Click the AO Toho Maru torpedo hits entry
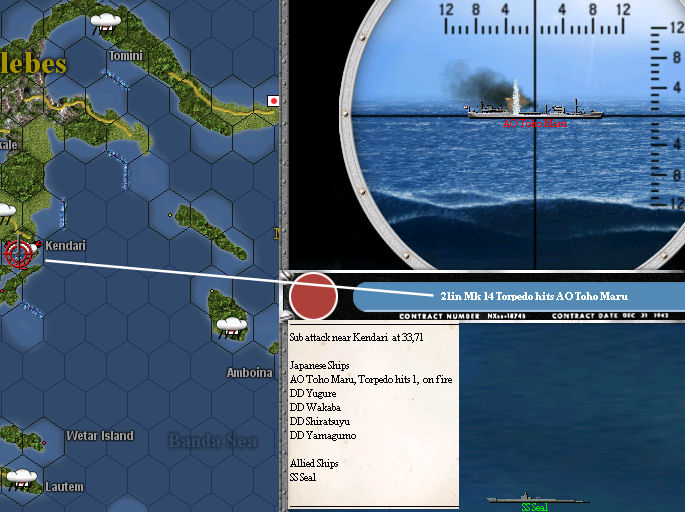Viewport: 685px width, 512px height. (x=371, y=380)
